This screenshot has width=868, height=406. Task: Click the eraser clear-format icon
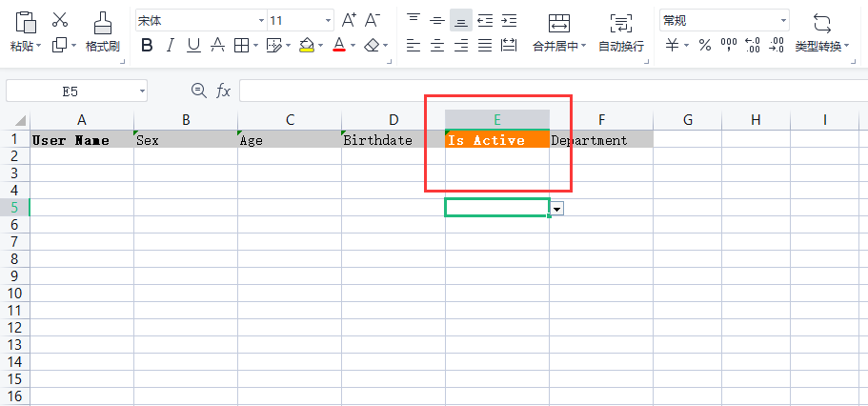click(372, 45)
